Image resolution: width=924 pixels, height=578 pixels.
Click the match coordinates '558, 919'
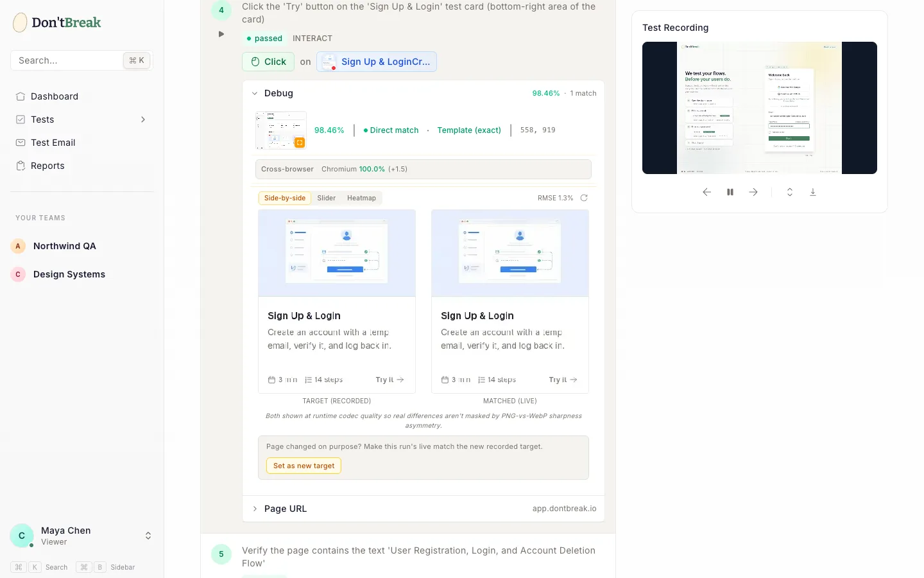click(x=538, y=130)
